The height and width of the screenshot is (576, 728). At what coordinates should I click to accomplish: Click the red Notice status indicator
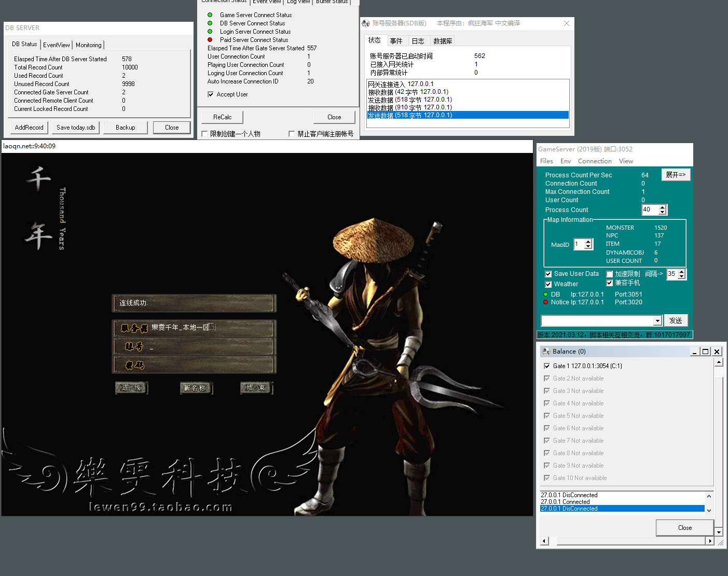pyautogui.click(x=546, y=302)
